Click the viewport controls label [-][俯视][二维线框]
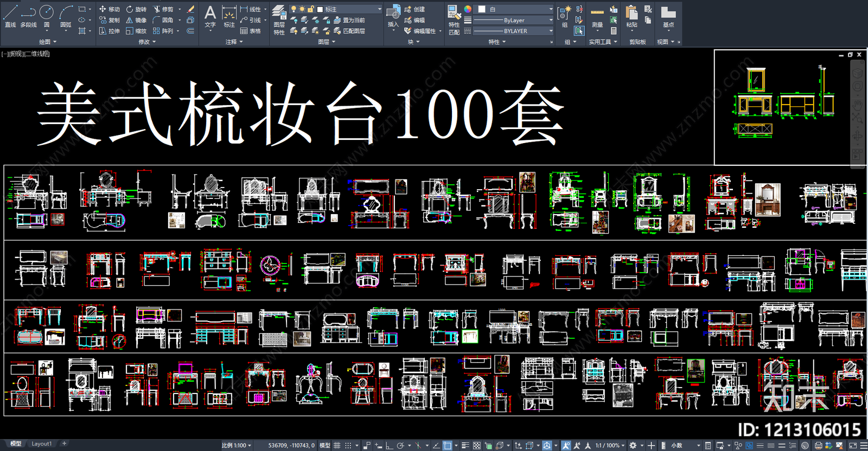The width and height of the screenshot is (868, 451). point(25,54)
